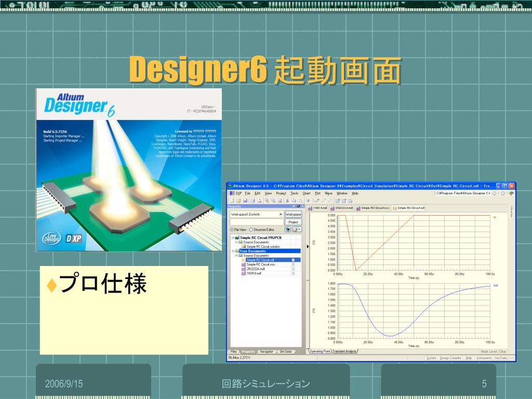Open the Workspace1.DsnWrk dropdown
Screen dimensions: 532x399
coord(281,215)
